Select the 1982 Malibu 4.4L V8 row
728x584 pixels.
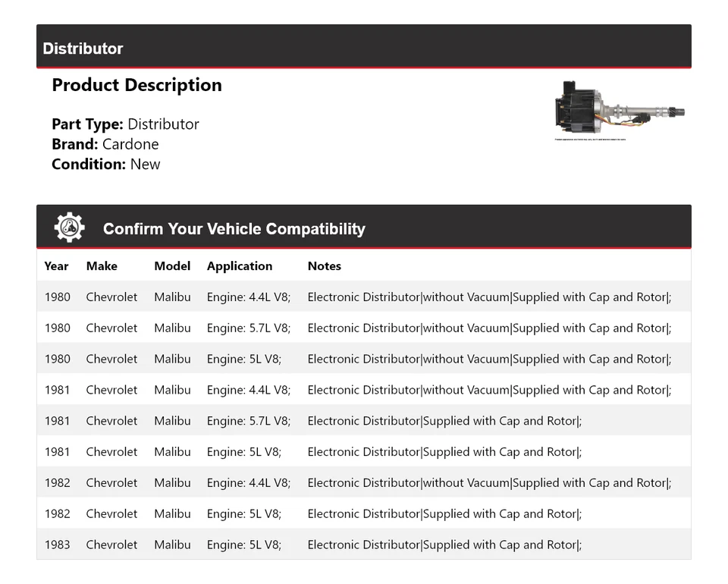click(363, 483)
